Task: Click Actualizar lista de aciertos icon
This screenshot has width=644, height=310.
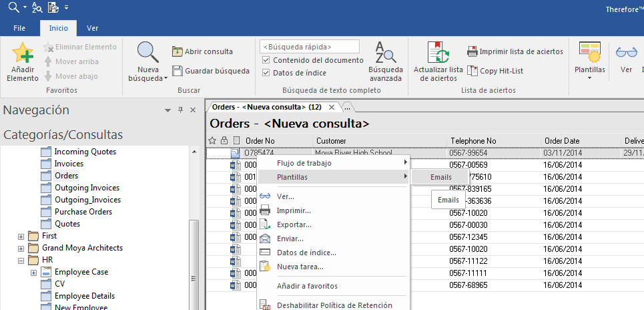Action: coord(438,52)
